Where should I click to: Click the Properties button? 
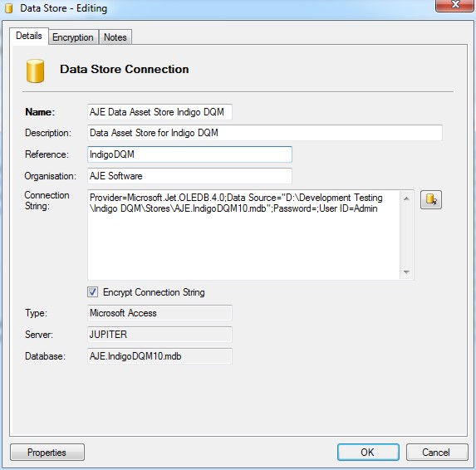tap(47, 452)
